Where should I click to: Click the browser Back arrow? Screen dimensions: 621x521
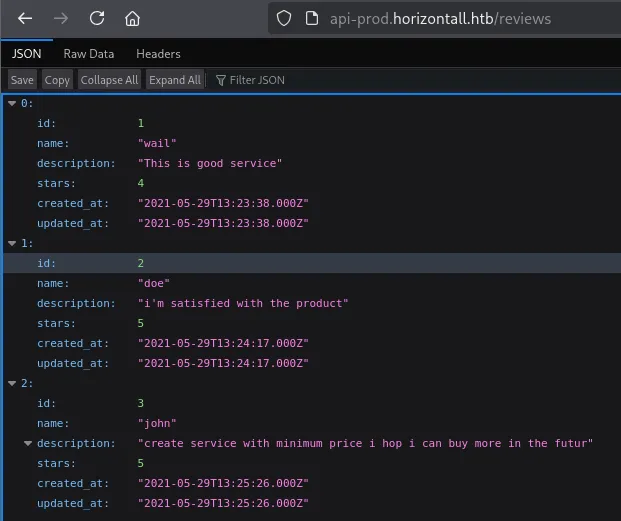[x=25, y=18]
